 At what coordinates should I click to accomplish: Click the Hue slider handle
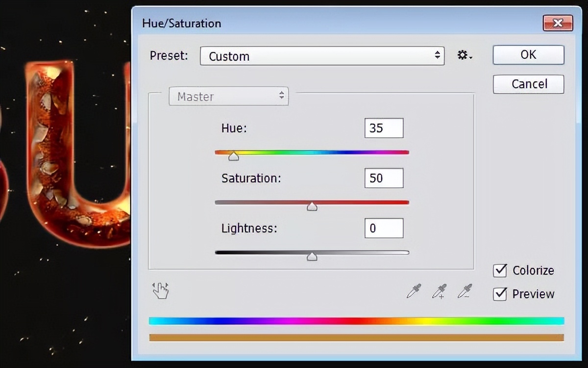234,156
